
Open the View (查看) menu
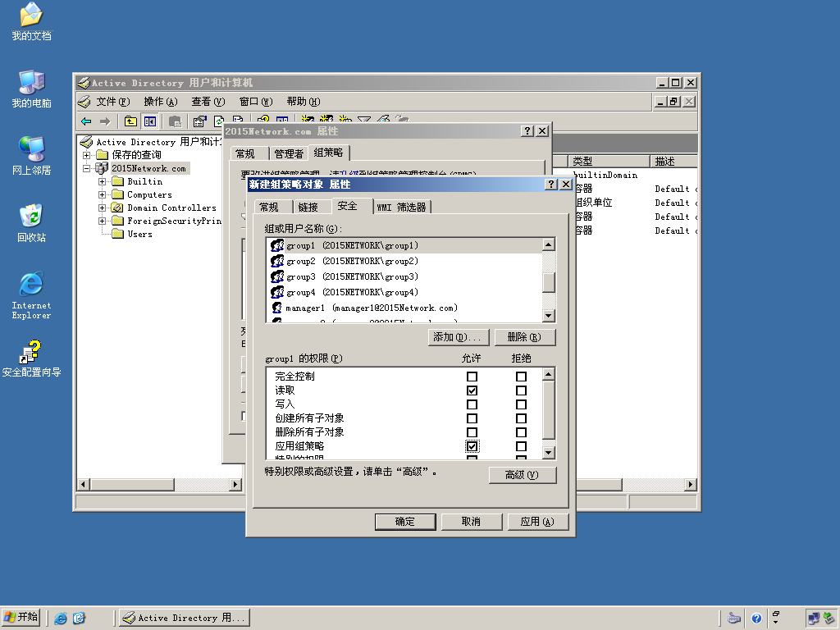click(x=208, y=101)
